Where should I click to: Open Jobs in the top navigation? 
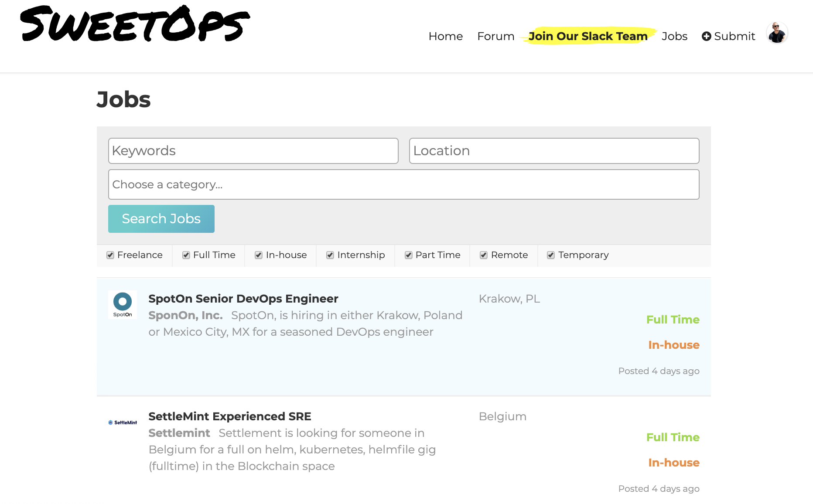point(674,36)
